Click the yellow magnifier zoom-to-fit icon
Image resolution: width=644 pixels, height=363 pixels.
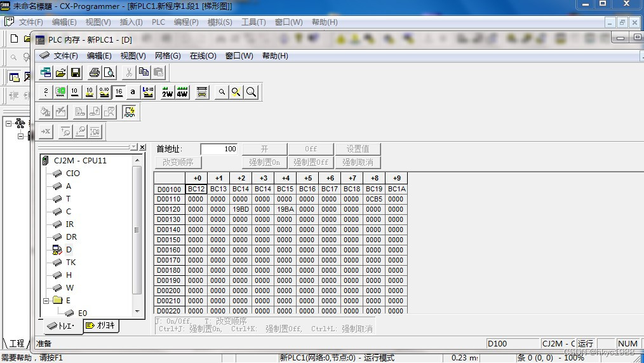click(236, 92)
